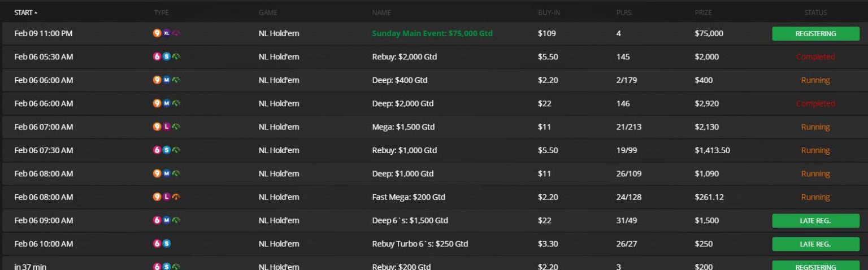Click the TYPE column header

click(161, 12)
